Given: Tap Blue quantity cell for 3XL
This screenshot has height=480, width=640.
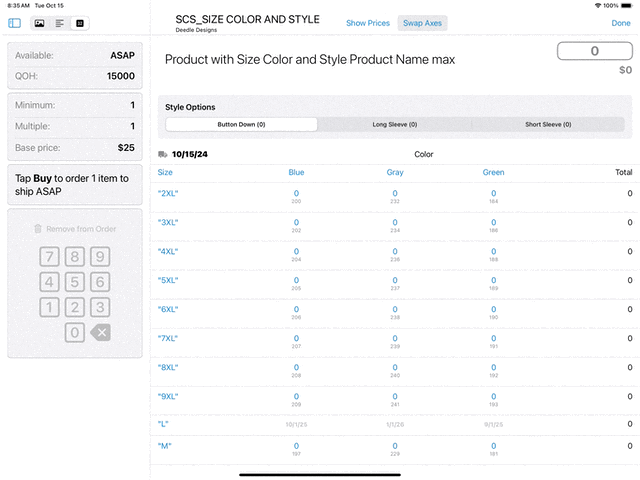Looking at the screenshot, I should tap(296, 225).
